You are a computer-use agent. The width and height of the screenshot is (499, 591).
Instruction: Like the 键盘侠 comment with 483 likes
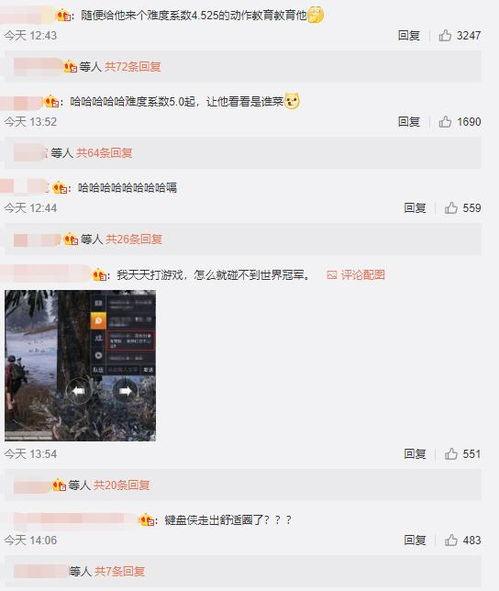pyautogui.click(x=451, y=540)
